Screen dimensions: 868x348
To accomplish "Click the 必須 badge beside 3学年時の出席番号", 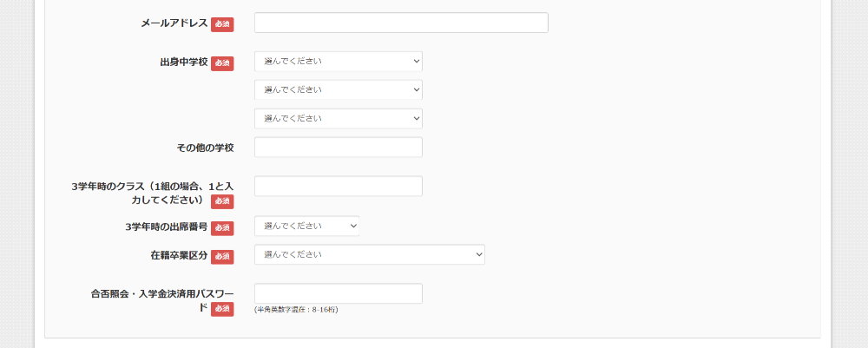I will click(222, 227).
